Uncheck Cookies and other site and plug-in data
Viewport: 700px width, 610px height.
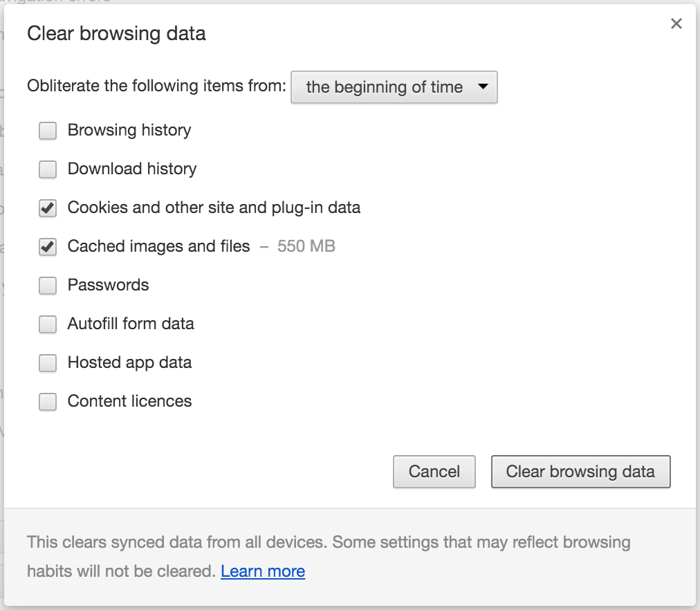pyautogui.click(x=47, y=207)
